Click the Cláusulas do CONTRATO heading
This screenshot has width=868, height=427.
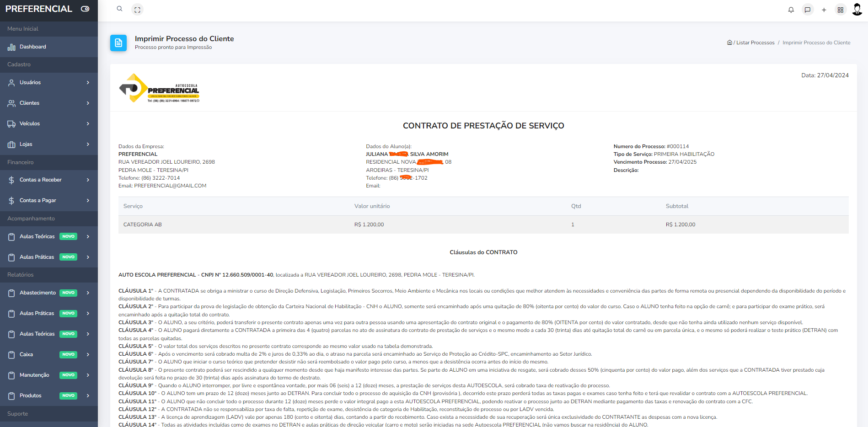(483, 252)
